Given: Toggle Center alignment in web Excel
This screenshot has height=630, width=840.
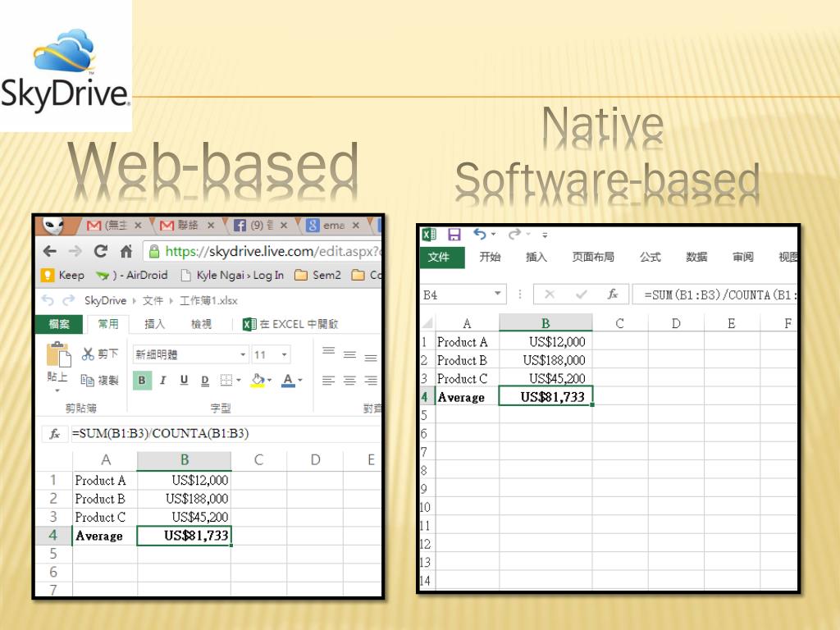Looking at the screenshot, I should (x=349, y=380).
